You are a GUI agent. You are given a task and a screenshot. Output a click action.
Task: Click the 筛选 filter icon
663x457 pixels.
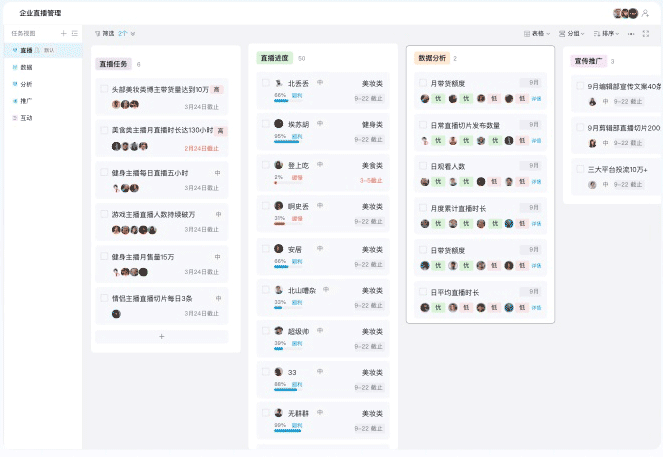coord(97,33)
